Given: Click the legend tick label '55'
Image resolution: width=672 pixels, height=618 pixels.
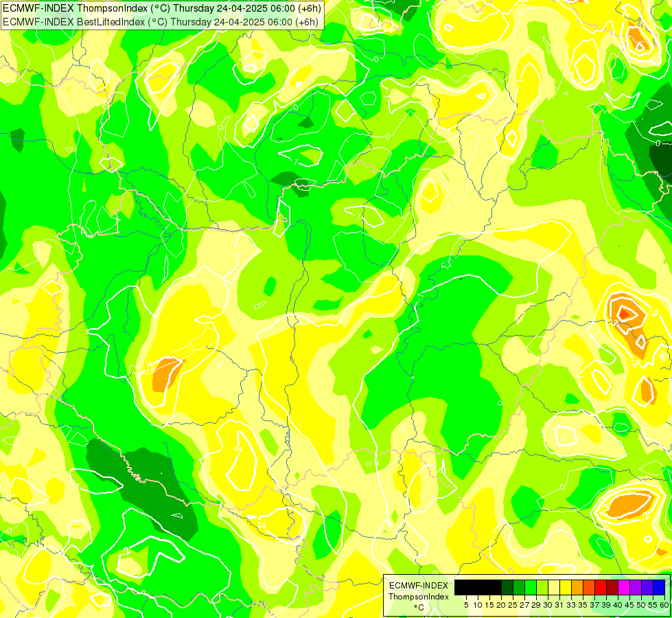Looking at the screenshot, I should 653,605.
